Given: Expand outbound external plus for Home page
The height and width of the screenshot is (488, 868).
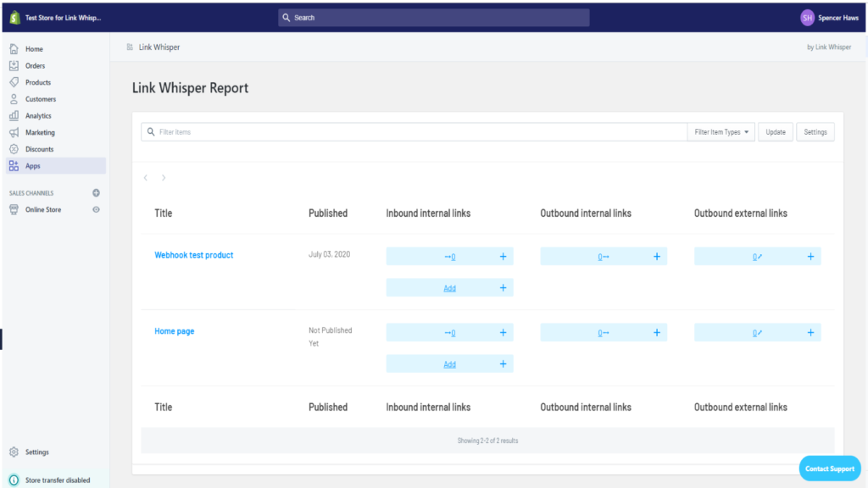Looking at the screenshot, I should click(810, 332).
